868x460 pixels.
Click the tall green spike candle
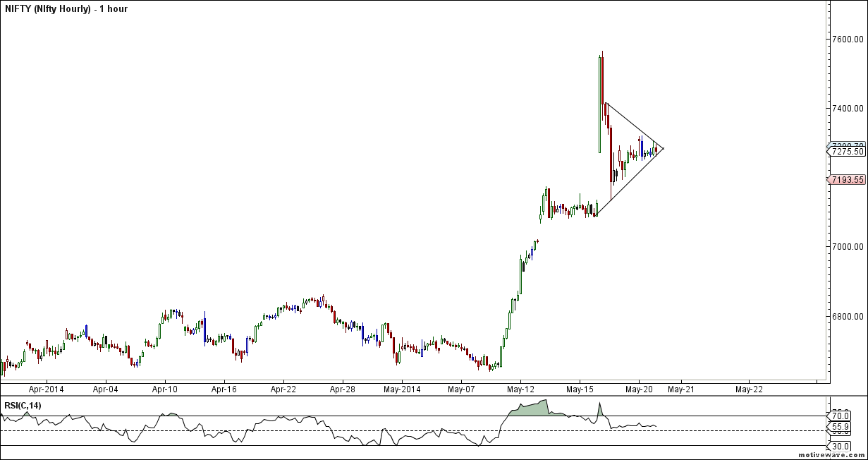coord(600,104)
